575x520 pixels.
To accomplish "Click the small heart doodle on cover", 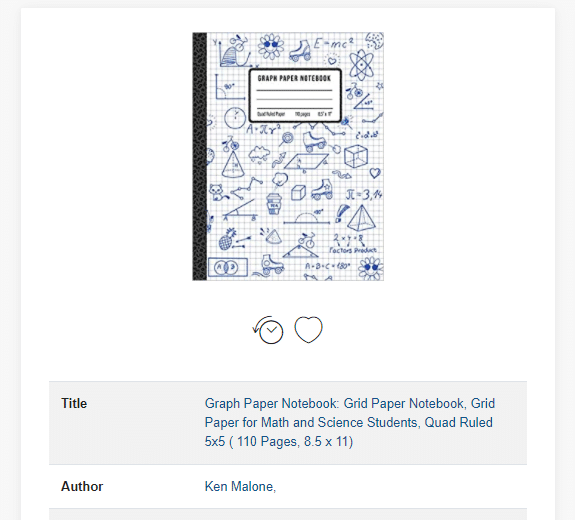I will tap(375, 172).
